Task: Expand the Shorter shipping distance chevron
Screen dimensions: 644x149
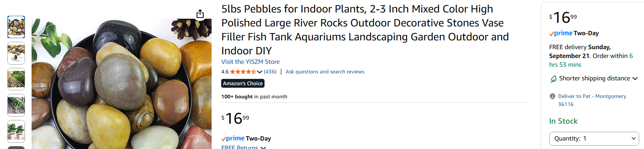Action: pos(635,79)
